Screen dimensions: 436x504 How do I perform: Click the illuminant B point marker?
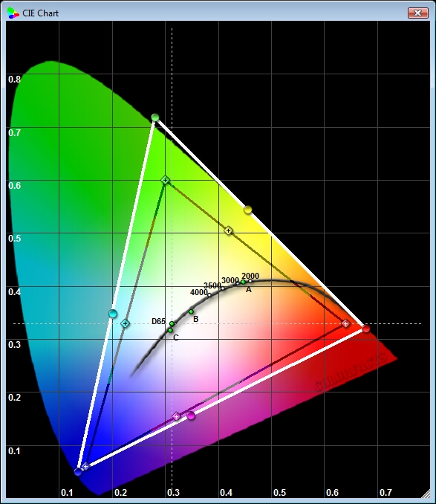point(191,311)
